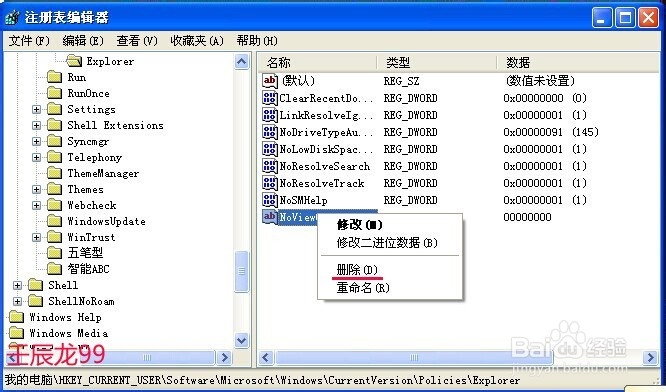
Task: Click the ShellNoRoam folder icon
Action: tap(36, 301)
